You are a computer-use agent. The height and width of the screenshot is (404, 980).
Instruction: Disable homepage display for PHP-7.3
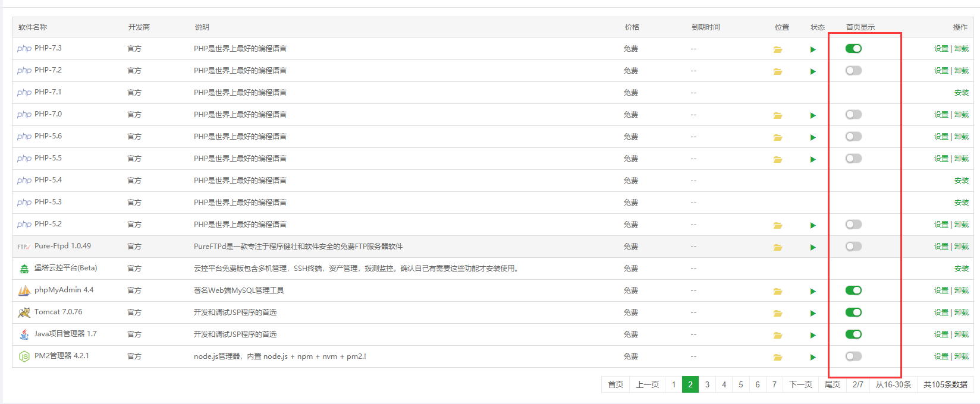(x=853, y=49)
